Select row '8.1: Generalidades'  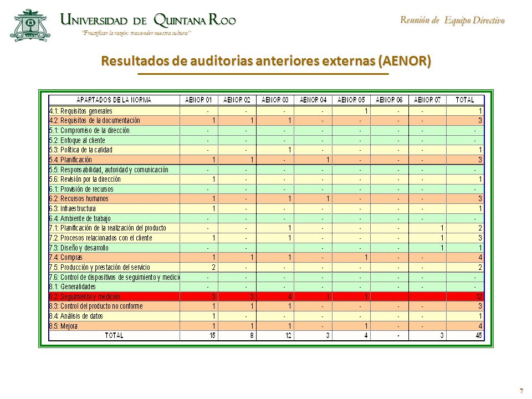(x=267, y=287)
